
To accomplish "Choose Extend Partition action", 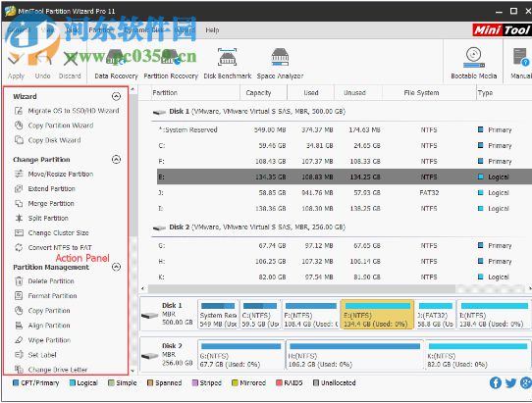I will coord(52,188).
